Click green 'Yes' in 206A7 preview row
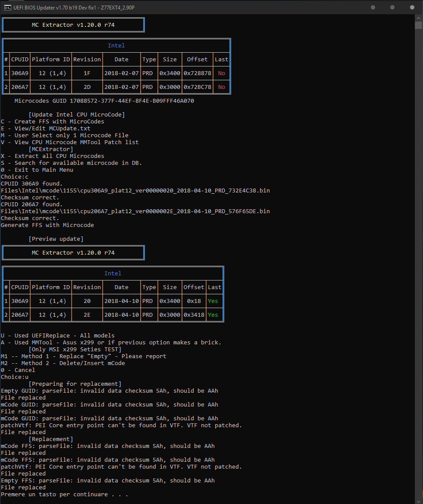The height and width of the screenshot is (504, 423). point(213,315)
